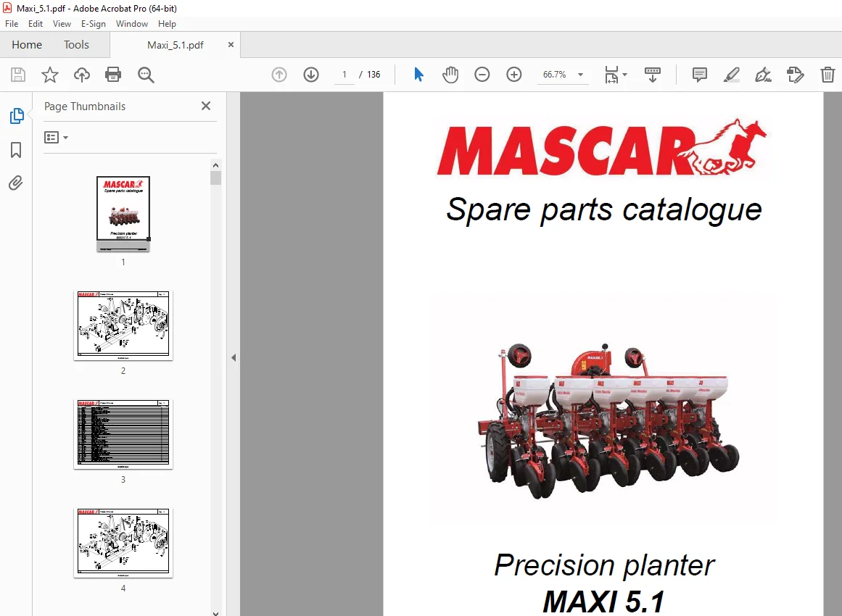The image size is (842, 616).
Task: Click the total page count '136'
Action: coord(373,75)
